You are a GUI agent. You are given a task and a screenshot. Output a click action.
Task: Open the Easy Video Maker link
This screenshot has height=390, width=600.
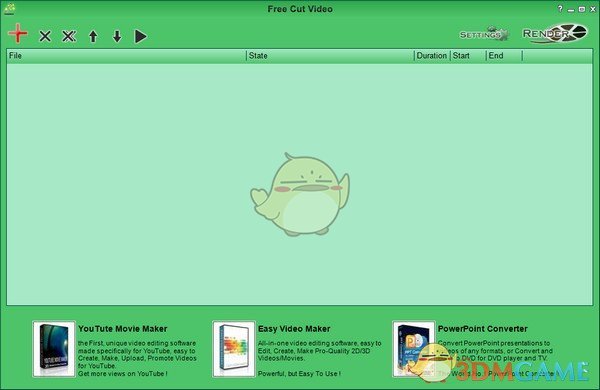pos(294,329)
